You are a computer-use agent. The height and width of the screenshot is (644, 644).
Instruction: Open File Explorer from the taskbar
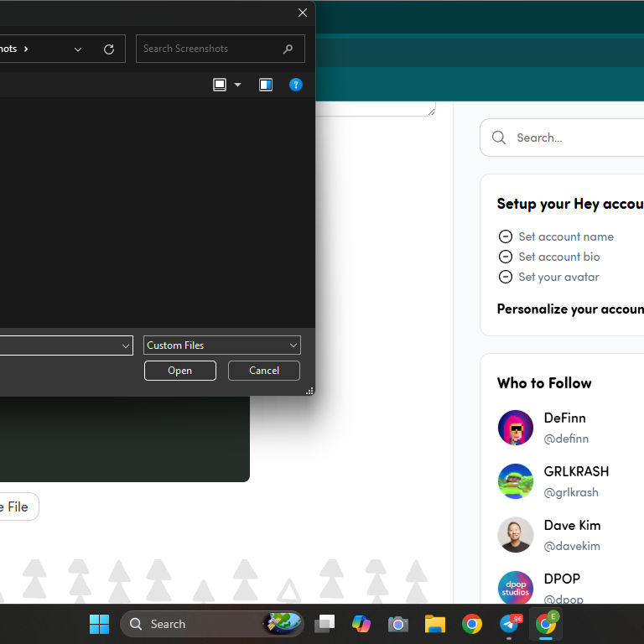coord(434,624)
